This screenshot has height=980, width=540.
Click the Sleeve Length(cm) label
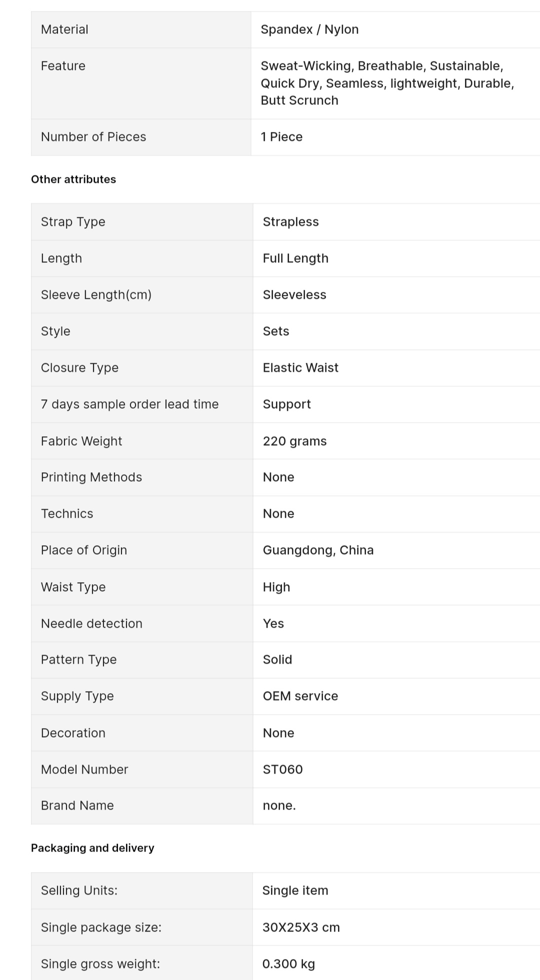tap(96, 295)
